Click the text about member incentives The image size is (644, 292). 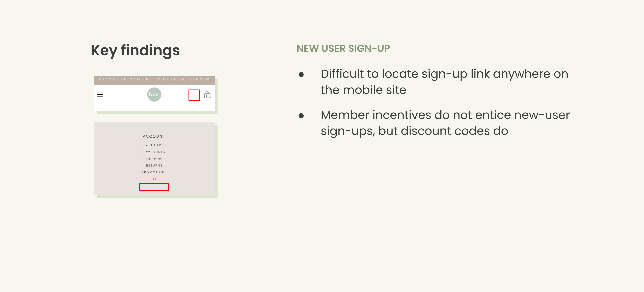pos(445,123)
